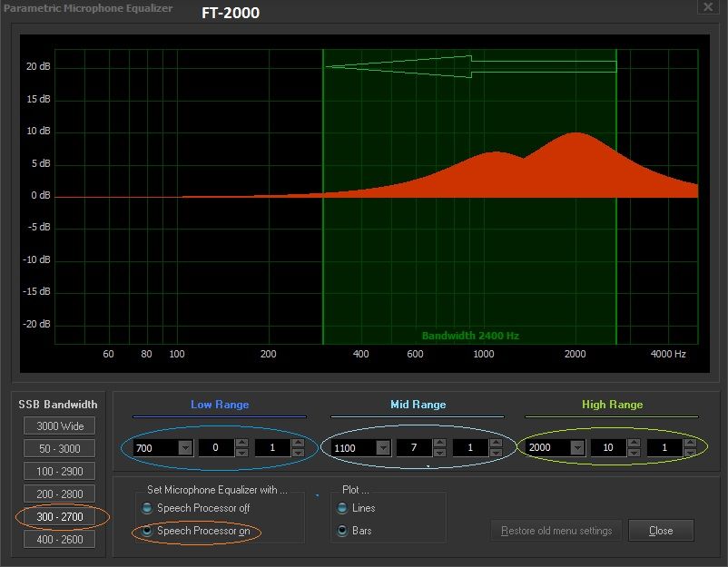Increase the Low Range bandwidth stepper
Screen dimensions: 728x567
point(298,443)
